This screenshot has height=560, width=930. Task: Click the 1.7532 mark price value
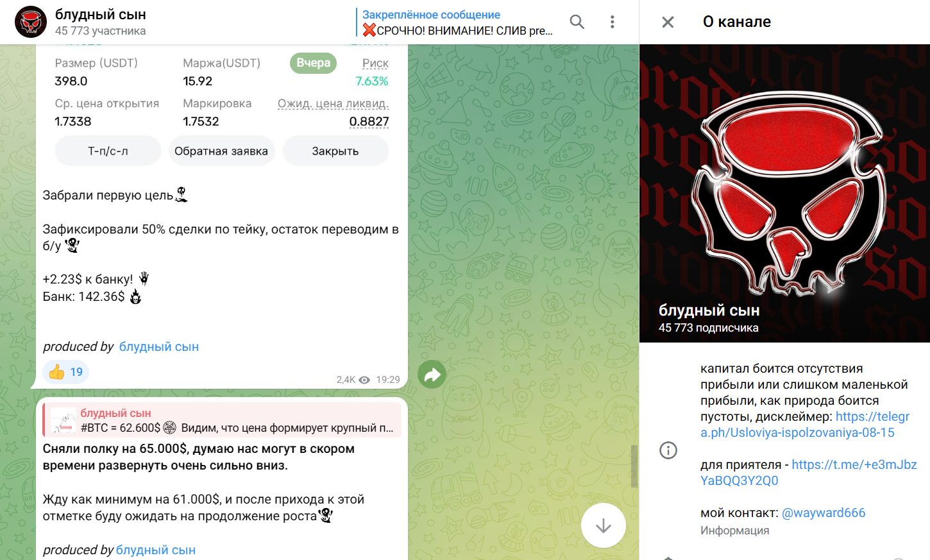(x=201, y=122)
